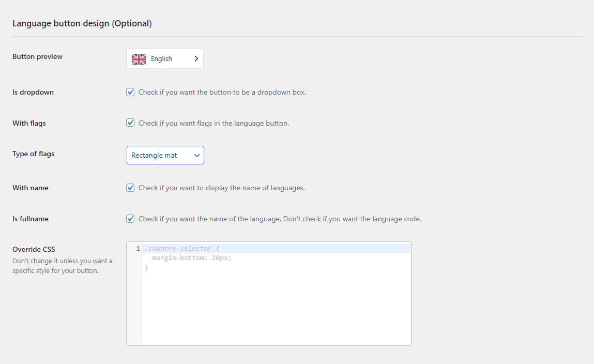
Task: Click the Override CSS label
Action: [x=34, y=249]
